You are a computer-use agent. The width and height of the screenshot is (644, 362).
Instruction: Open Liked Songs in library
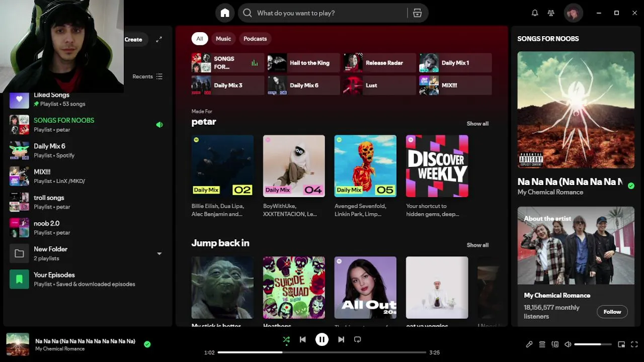tap(88, 99)
